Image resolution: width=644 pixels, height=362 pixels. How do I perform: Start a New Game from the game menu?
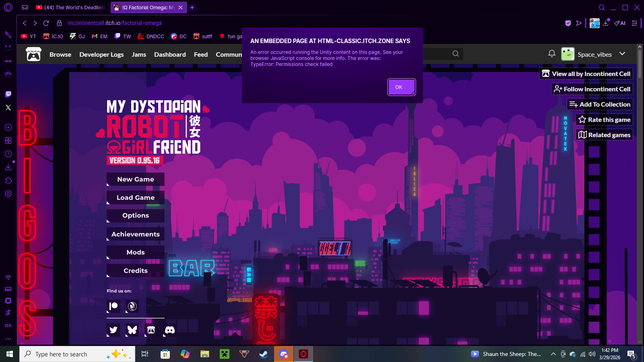pyautogui.click(x=136, y=179)
